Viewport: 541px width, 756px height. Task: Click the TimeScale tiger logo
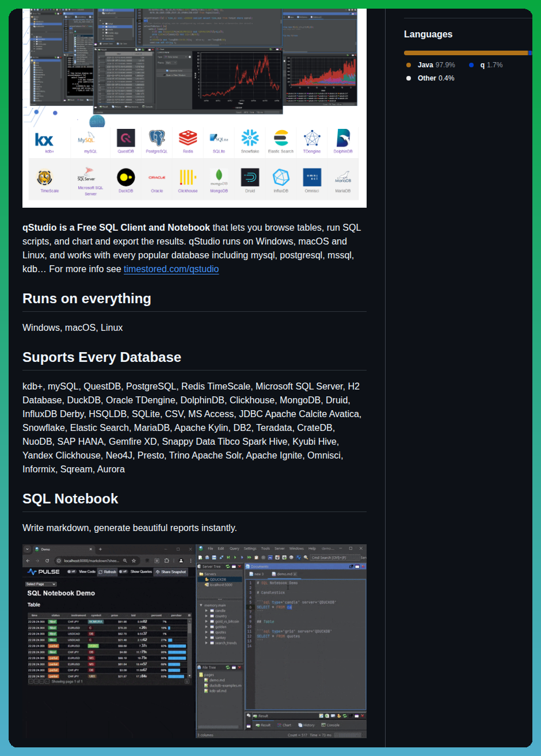(x=45, y=177)
